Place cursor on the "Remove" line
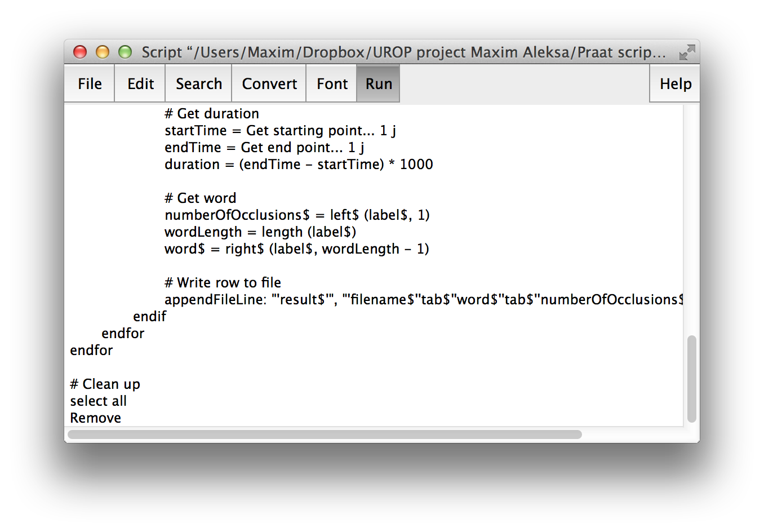764x532 pixels. [96, 418]
